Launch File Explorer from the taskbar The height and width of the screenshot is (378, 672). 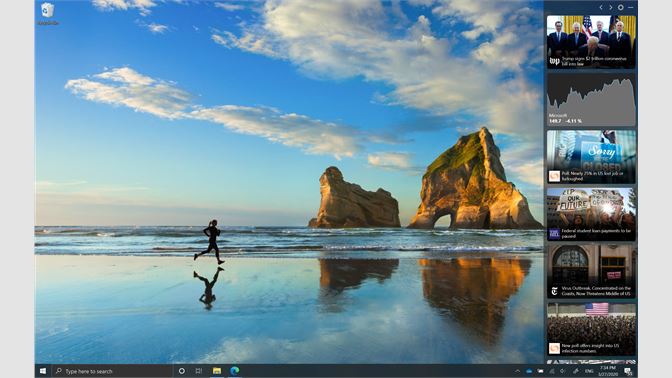[x=217, y=371]
